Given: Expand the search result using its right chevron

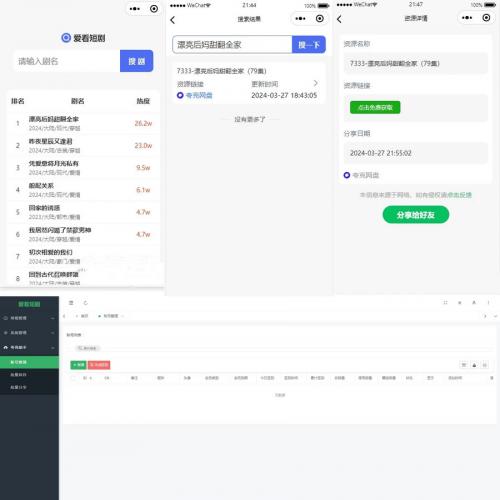Looking at the screenshot, I should (x=316, y=83).
